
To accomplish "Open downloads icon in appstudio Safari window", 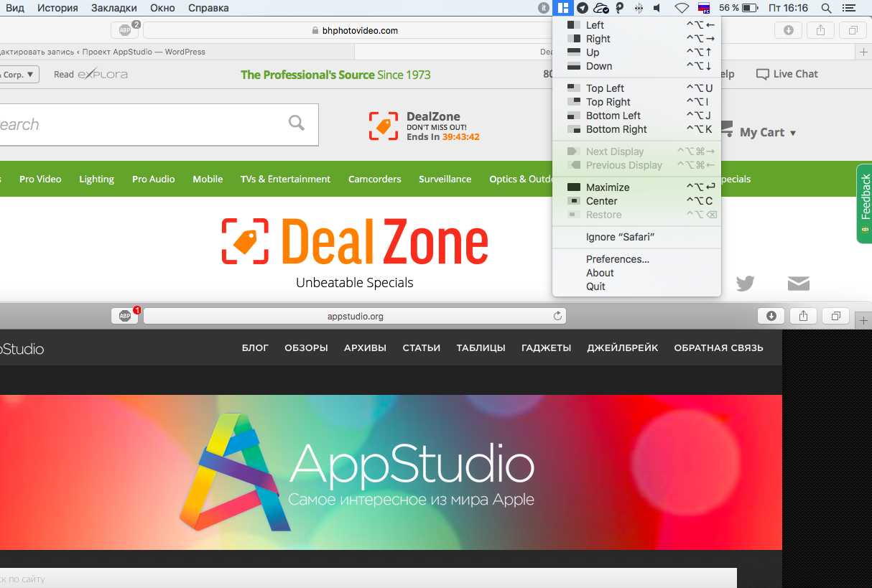I will [771, 316].
